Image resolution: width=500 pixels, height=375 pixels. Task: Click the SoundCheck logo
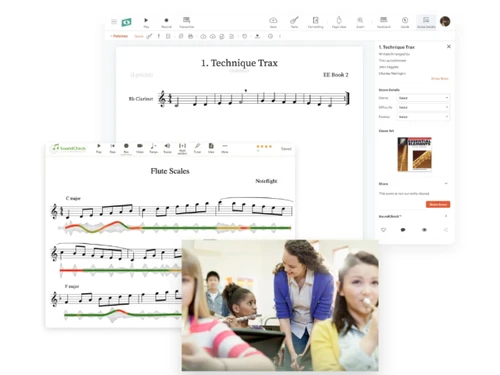point(69,148)
